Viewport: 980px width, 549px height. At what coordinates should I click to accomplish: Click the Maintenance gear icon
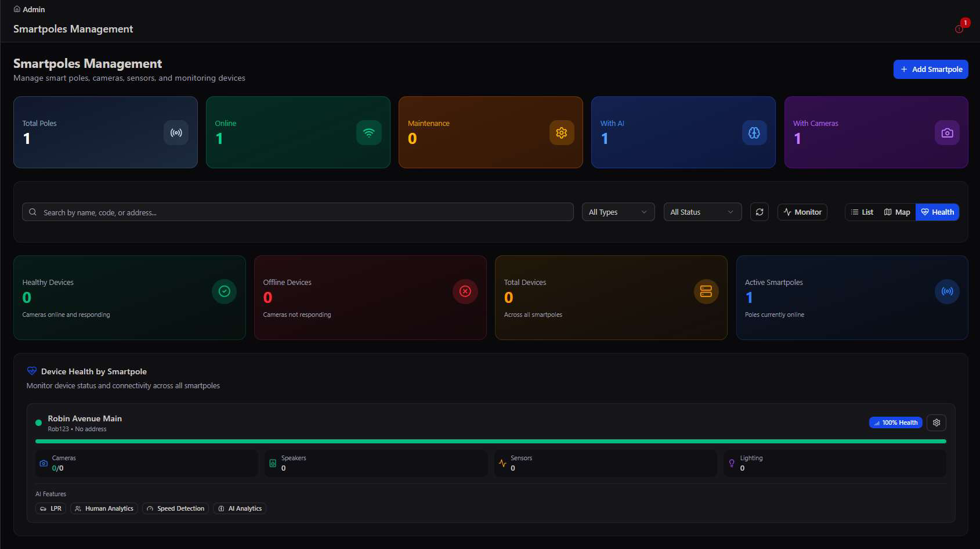pyautogui.click(x=562, y=133)
